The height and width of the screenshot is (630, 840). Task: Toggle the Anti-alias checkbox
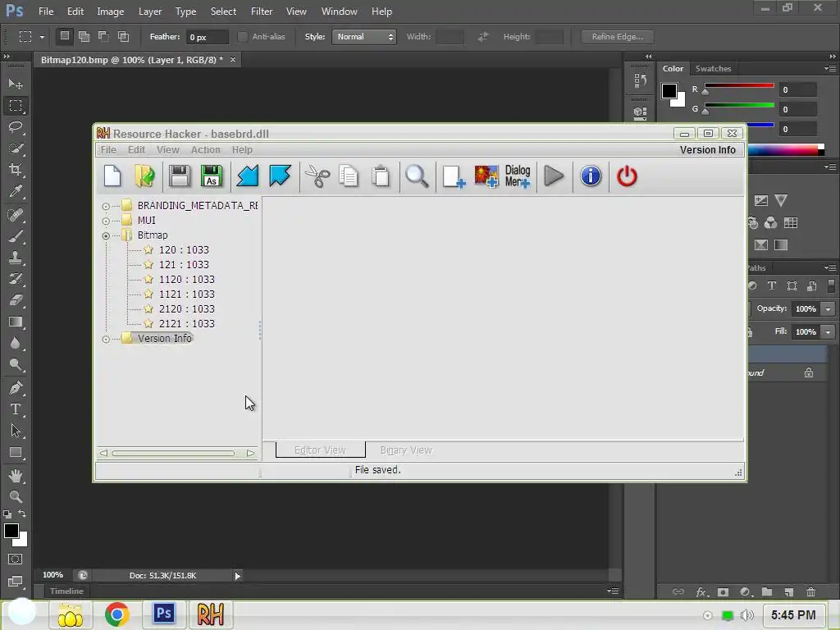point(242,36)
